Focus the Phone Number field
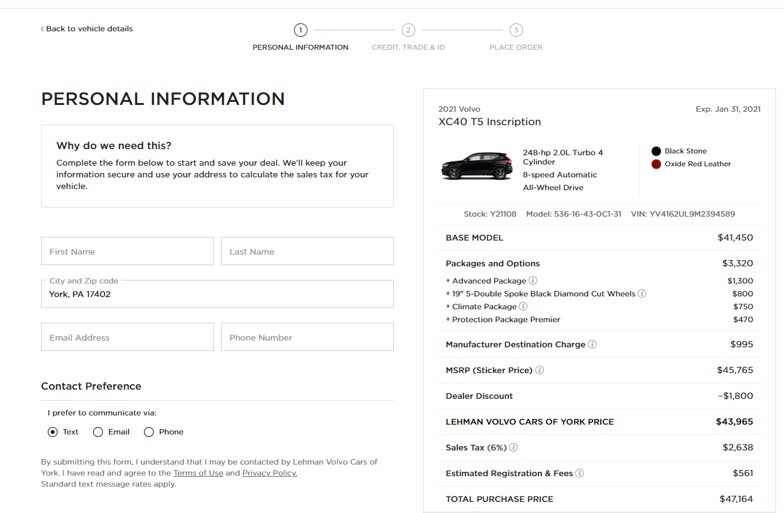 (308, 337)
